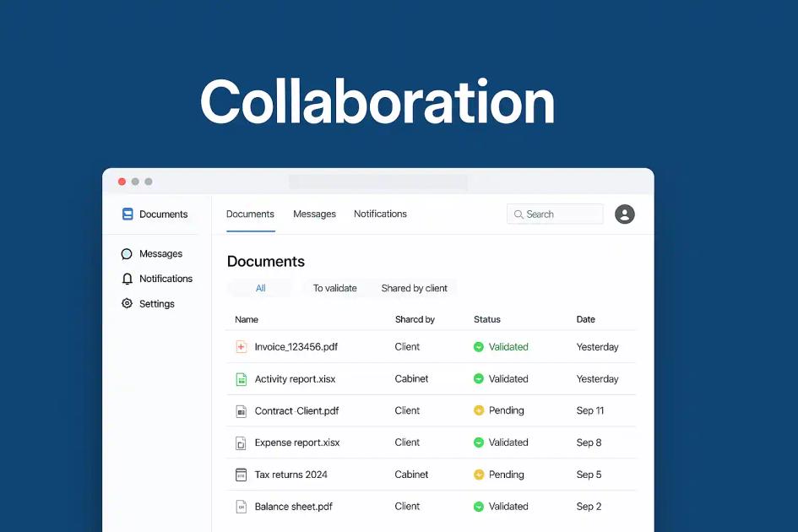Switch to the Documents top tab

[251, 214]
